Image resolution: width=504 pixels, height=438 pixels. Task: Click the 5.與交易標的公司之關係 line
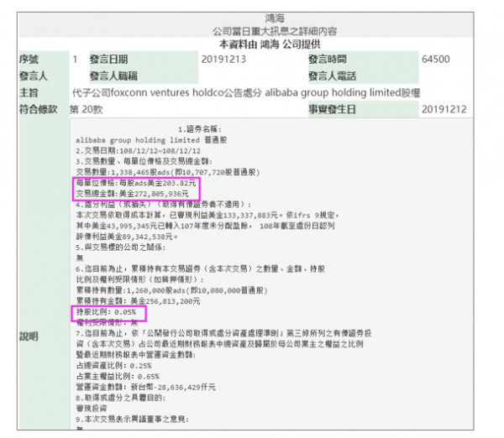pyautogui.click(x=120, y=248)
